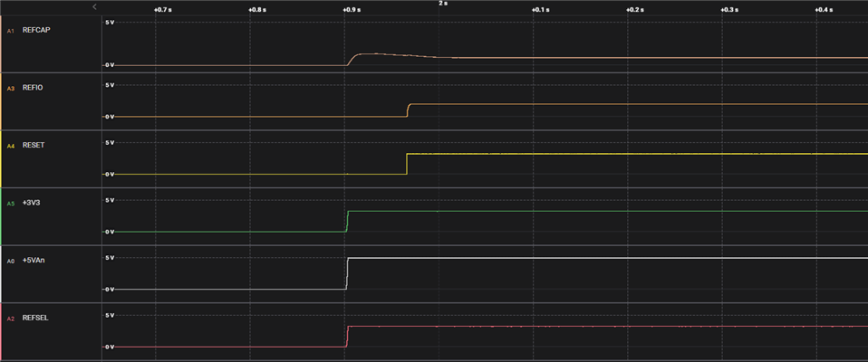The width and height of the screenshot is (868, 362).
Task: Select the +3V3 channel name
Action: tap(31, 203)
